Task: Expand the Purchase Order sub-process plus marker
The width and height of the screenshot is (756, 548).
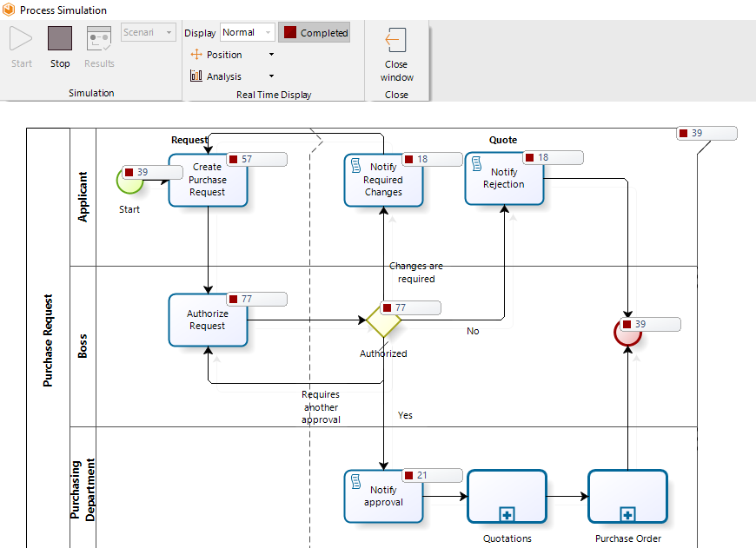Action: click(627, 514)
